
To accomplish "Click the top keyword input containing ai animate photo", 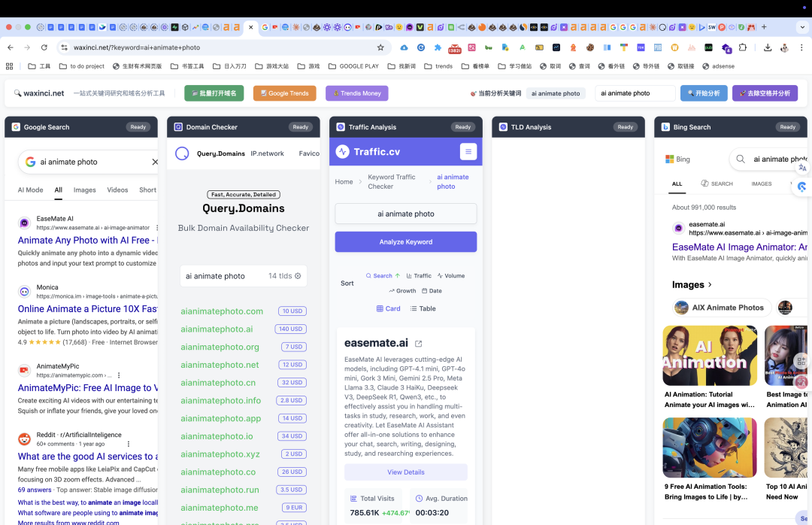I will 635,93.
